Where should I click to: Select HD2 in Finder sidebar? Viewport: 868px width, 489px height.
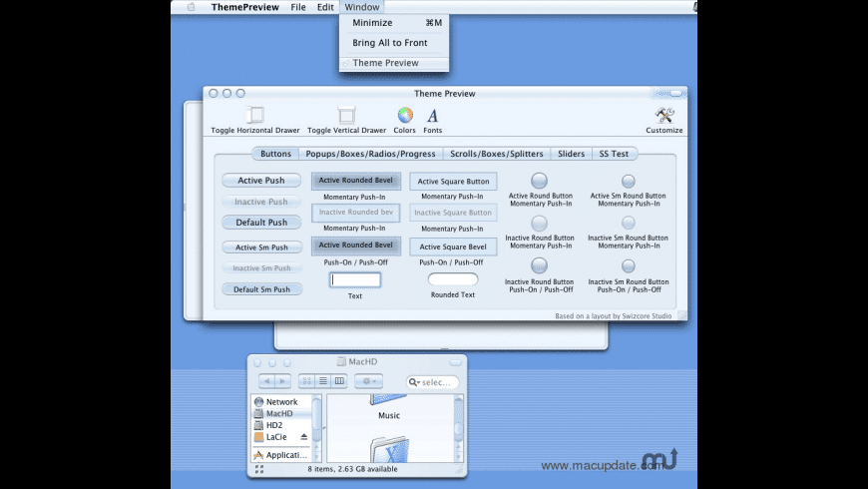(x=281, y=425)
